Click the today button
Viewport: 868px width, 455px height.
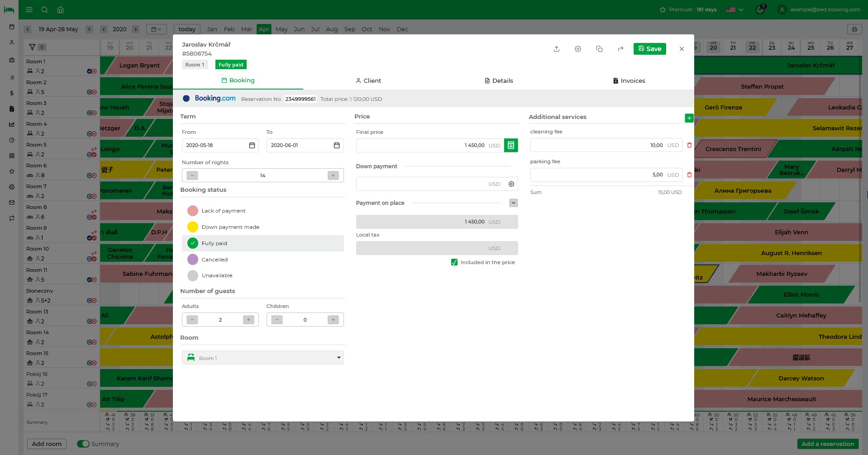[x=187, y=29]
